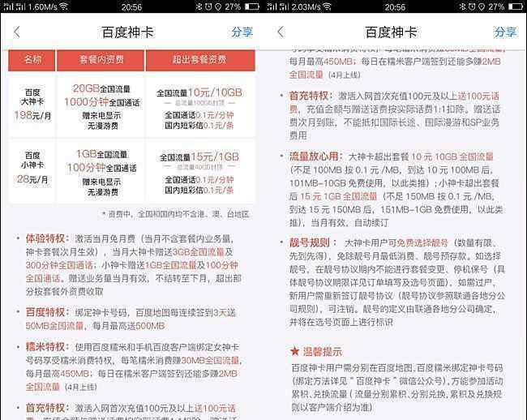Tap the 30MB全国流量 highlighted text
Image resolution: width=527 pixels, height=420 pixels.
(210, 360)
